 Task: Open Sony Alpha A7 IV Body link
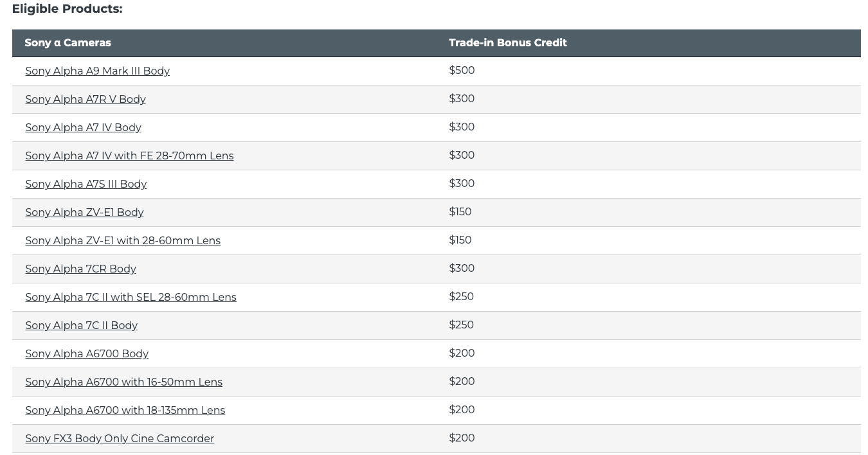[83, 127]
